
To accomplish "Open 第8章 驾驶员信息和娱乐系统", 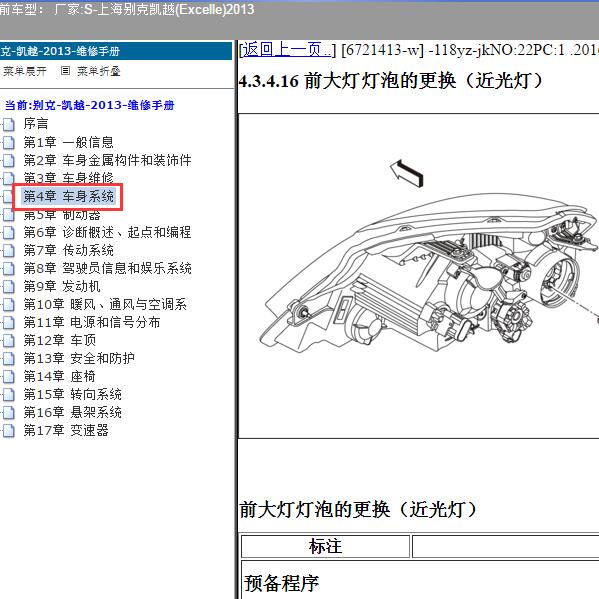I will click(x=107, y=268).
